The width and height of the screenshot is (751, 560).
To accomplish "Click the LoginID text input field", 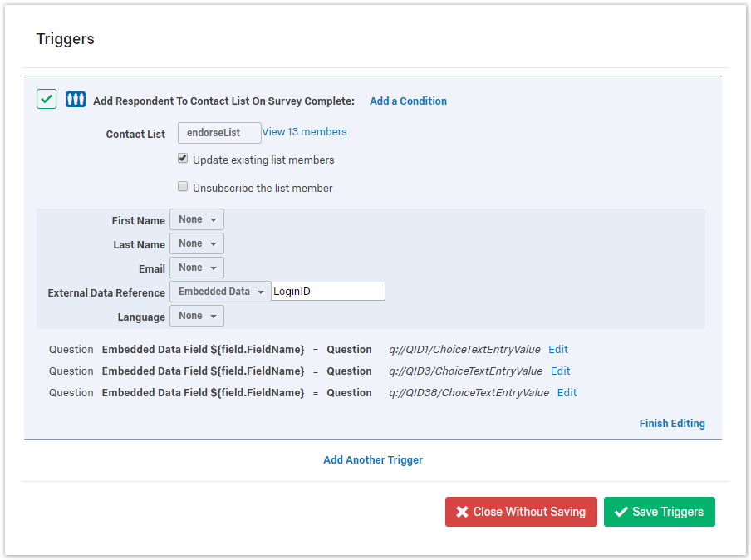I will 328,292.
